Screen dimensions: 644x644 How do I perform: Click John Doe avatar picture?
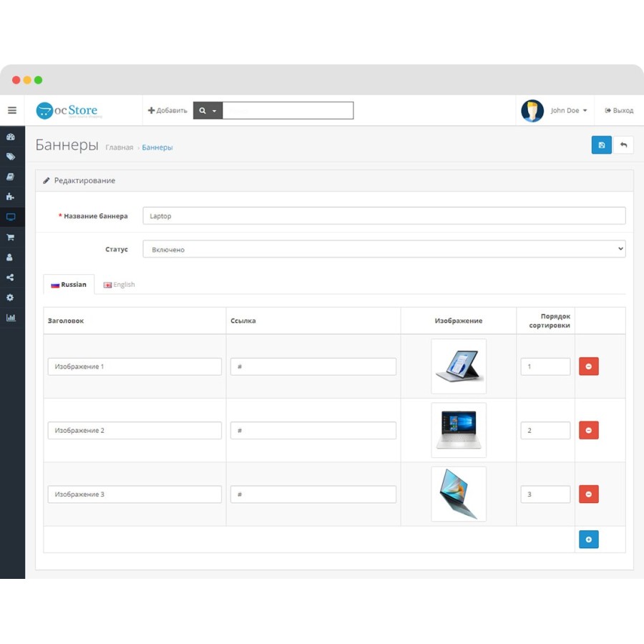(x=532, y=110)
